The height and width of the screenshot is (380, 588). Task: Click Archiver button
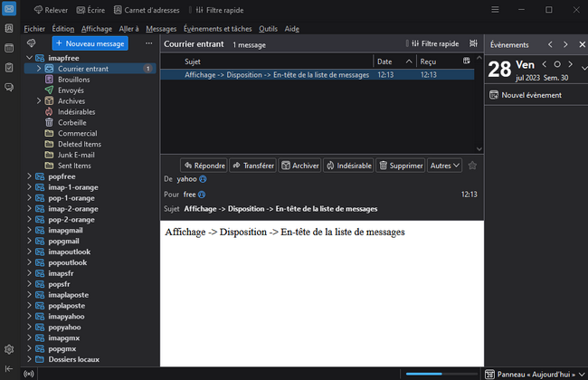299,166
